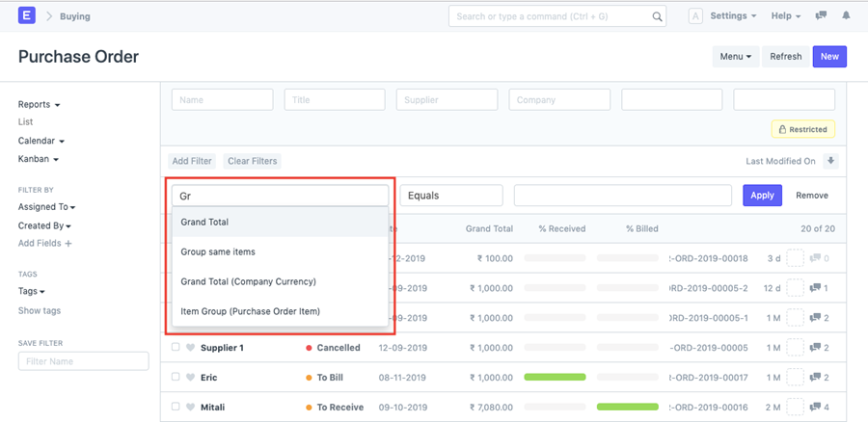This screenshot has height=422, width=868.
Task: Click the ERPNext home logo icon
Action: 27,16
